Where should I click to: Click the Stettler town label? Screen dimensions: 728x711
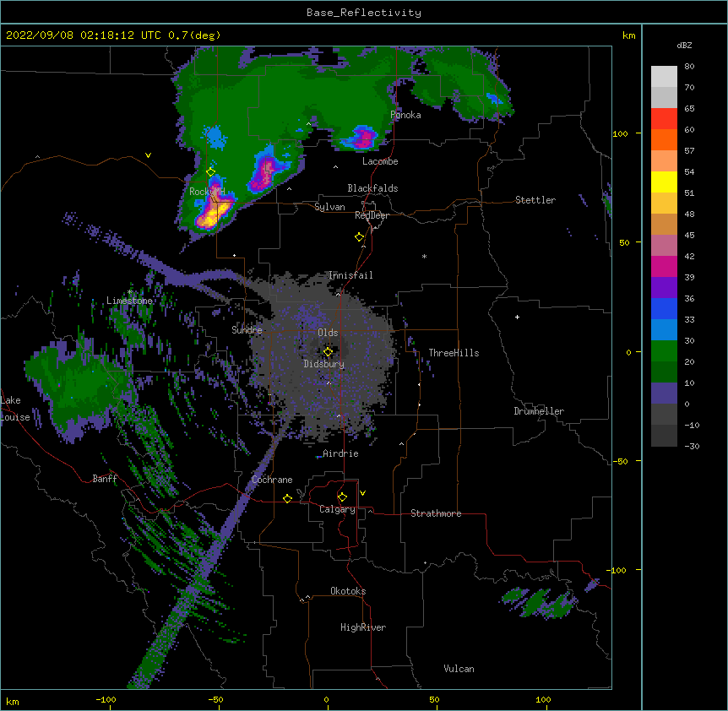point(535,200)
